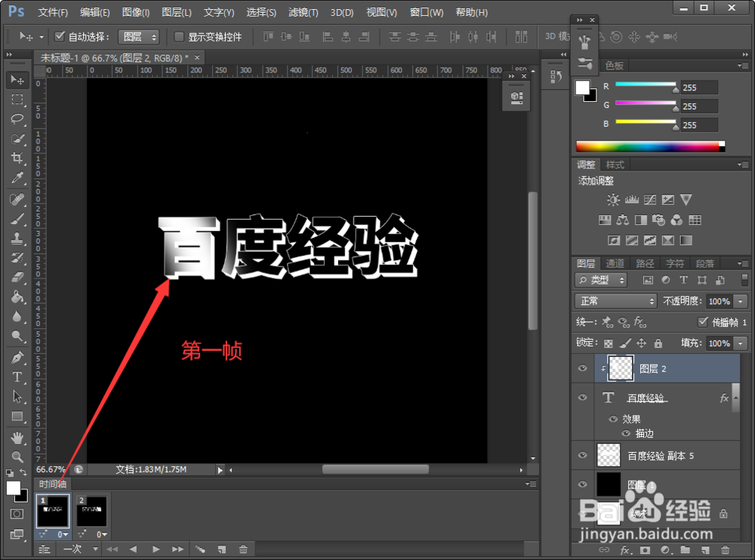
Task: Select the Lasso tool
Action: coord(17,119)
